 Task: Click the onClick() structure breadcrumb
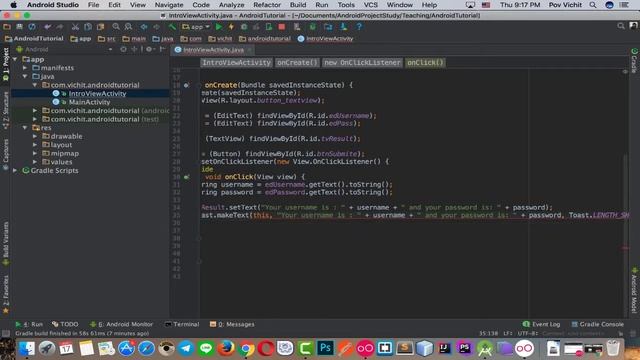click(x=425, y=63)
